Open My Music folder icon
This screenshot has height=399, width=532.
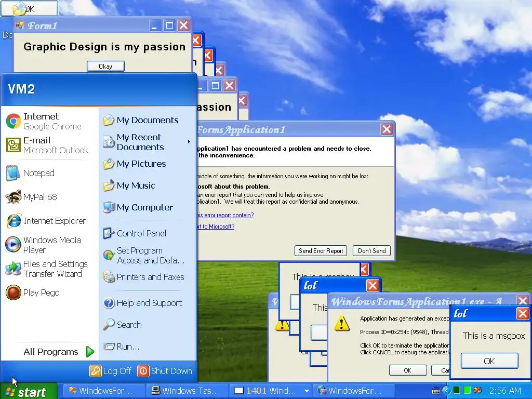(x=109, y=185)
